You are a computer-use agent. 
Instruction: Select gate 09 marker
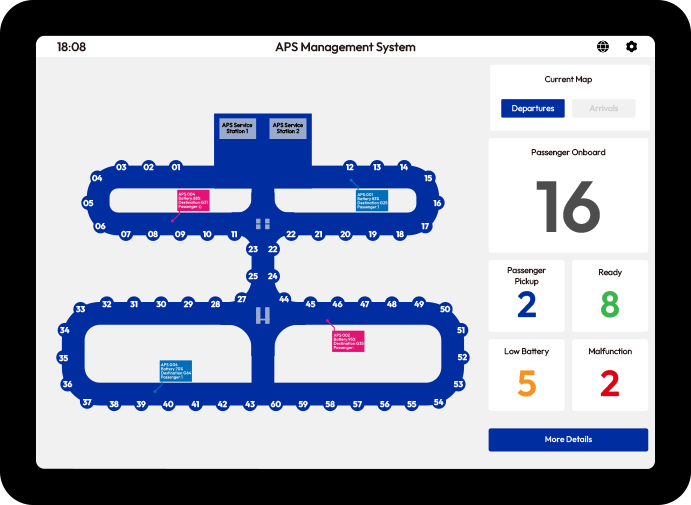tap(180, 234)
